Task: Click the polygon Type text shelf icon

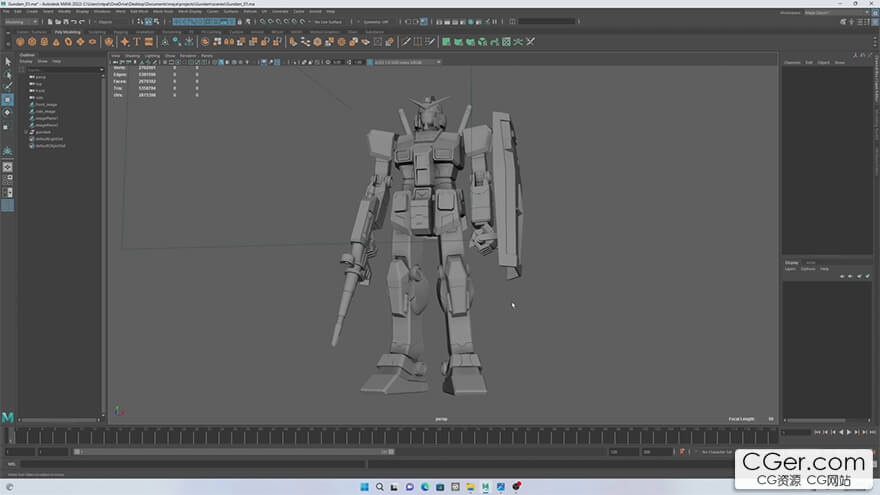Action: 137,42
